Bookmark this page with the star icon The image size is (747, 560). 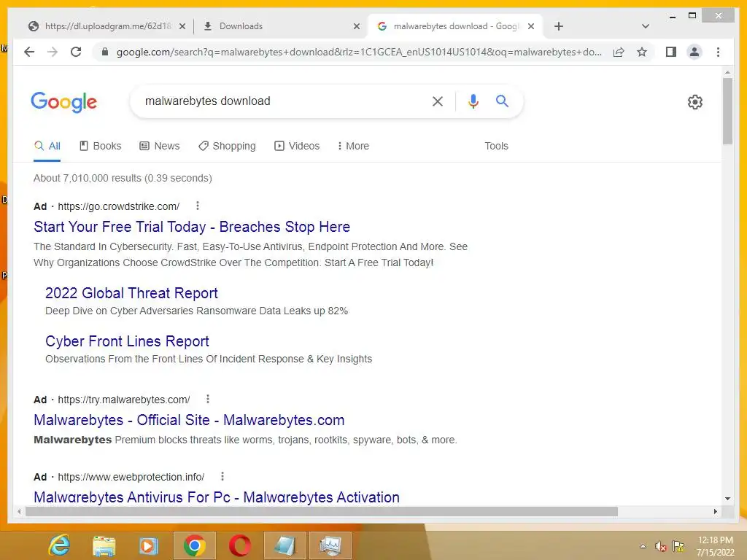click(642, 52)
